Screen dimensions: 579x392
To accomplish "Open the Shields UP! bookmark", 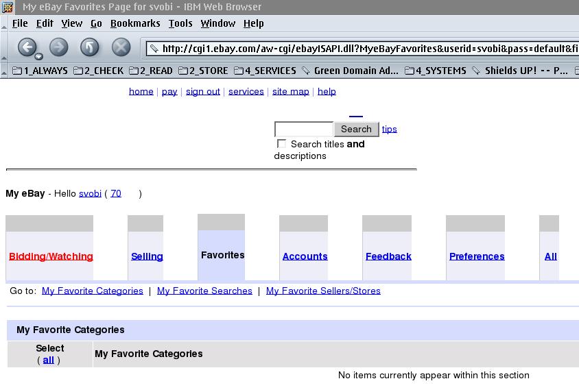I will click(521, 71).
